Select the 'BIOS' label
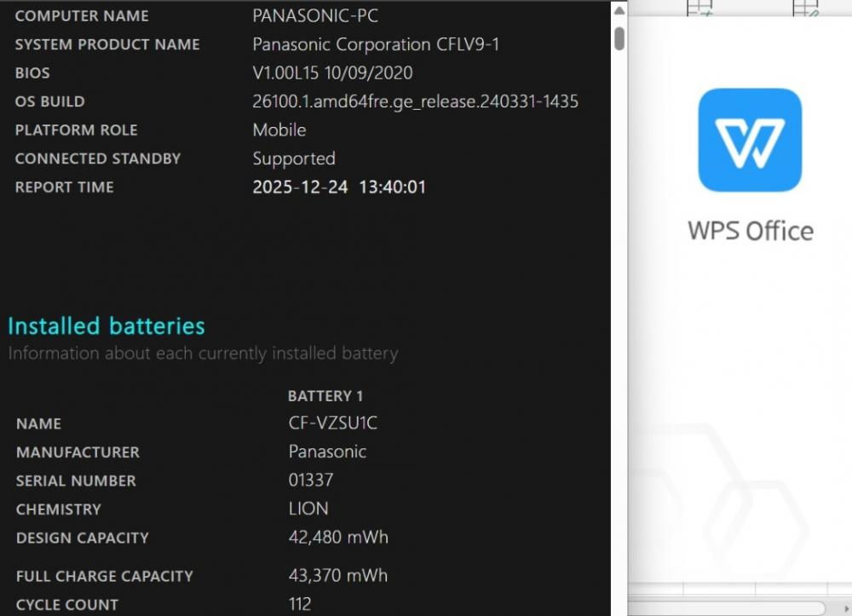This screenshot has height=616, width=852. pos(32,73)
